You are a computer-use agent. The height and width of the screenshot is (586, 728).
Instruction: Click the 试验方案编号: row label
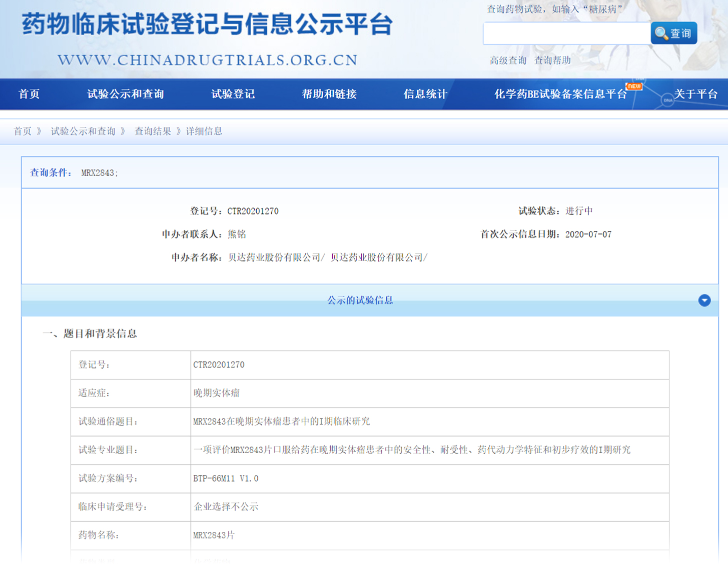(108, 478)
